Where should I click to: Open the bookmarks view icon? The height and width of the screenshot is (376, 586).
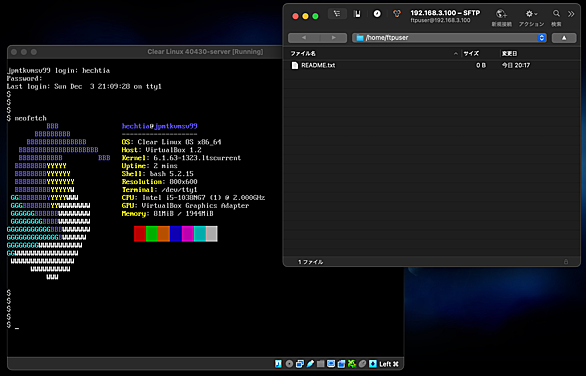[357, 14]
